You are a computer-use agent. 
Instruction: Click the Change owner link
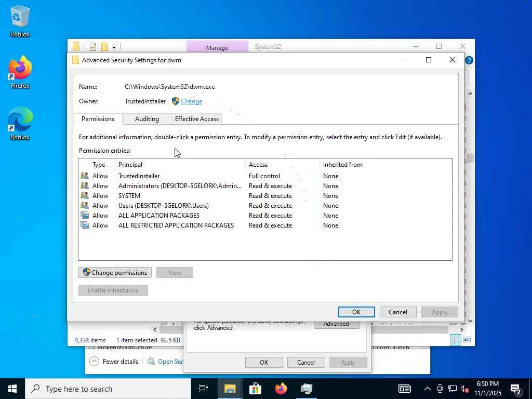pyautogui.click(x=191, y=101)
